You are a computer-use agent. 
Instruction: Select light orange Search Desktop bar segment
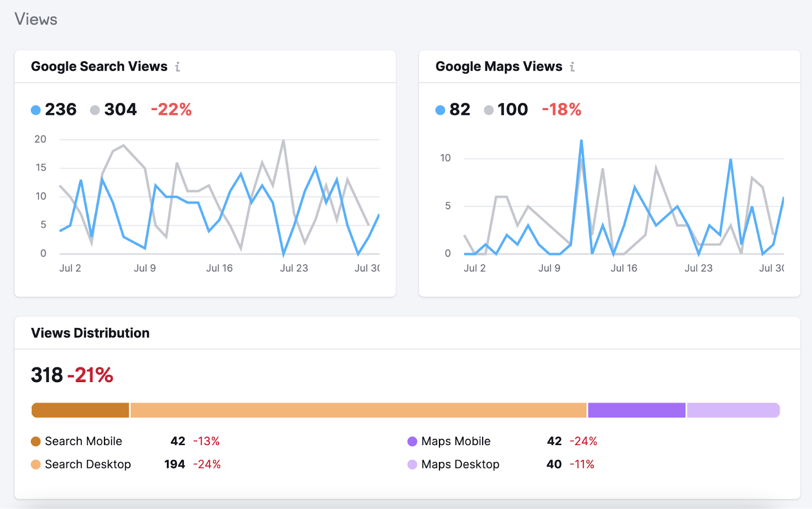(358, 410)
